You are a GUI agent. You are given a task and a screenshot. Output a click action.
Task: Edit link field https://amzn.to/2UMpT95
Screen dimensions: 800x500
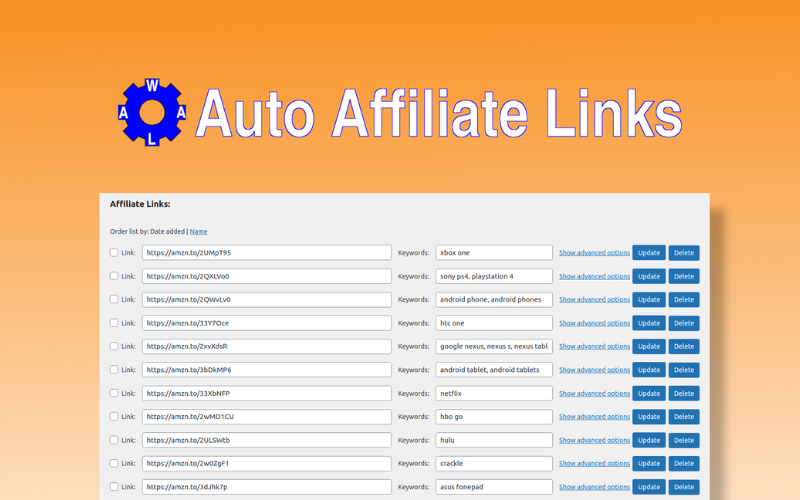267,253
